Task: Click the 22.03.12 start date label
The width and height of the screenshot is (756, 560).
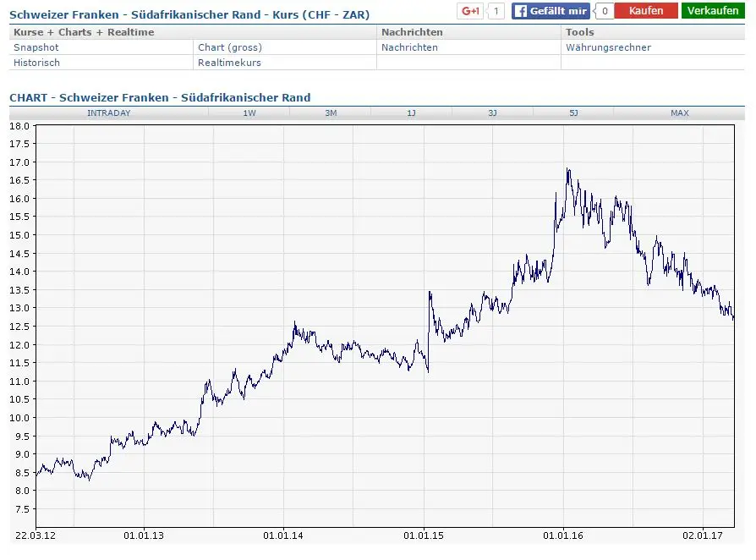Action: (36, 535)
